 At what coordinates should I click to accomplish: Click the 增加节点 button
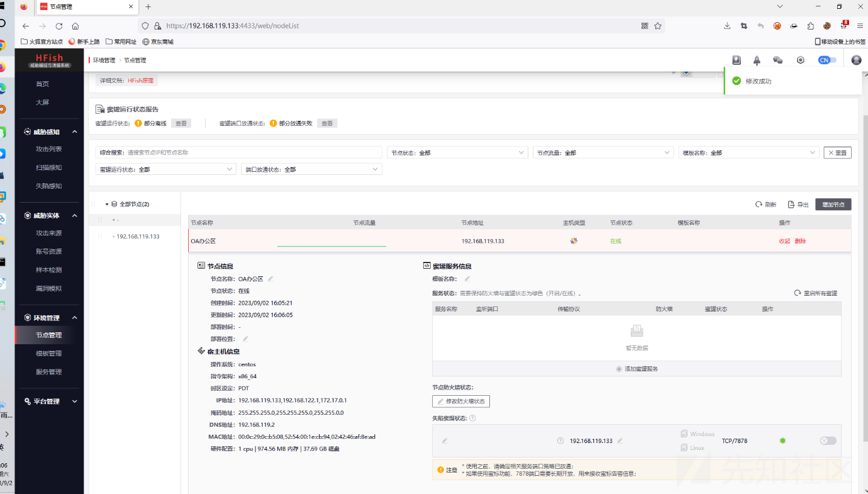[x=833, y=205]
